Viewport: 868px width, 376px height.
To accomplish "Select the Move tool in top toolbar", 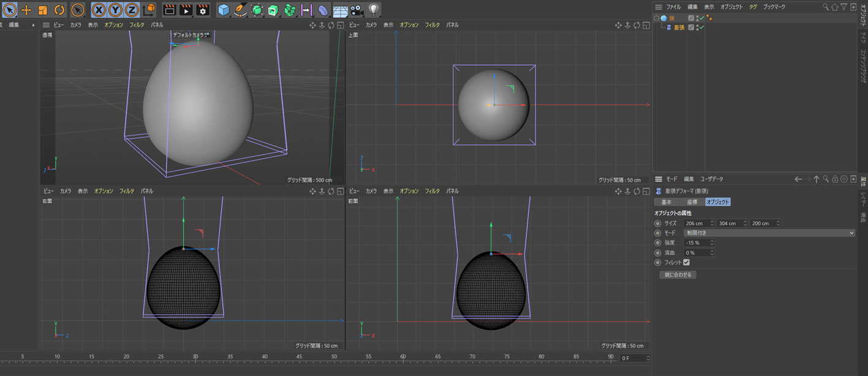I will [x=26, y=10].
